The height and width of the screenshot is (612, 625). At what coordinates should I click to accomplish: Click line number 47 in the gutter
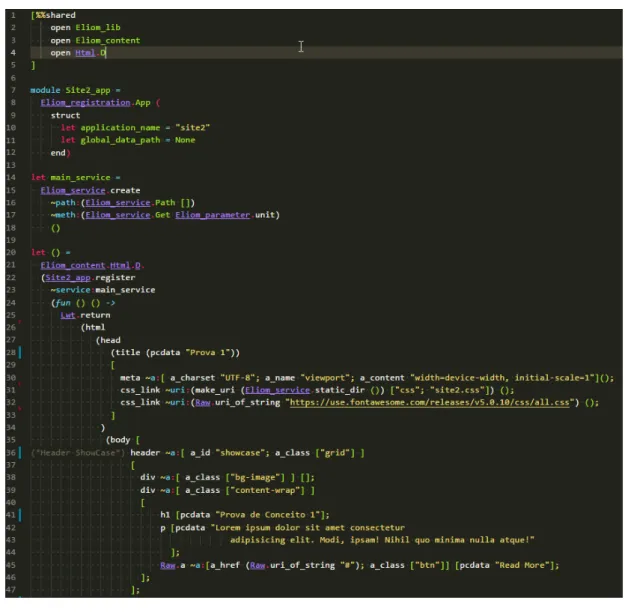(11, 590)
